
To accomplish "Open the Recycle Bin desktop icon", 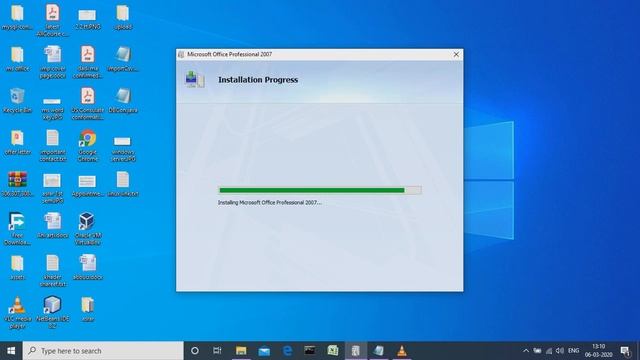I will click(x=17, y=100).
